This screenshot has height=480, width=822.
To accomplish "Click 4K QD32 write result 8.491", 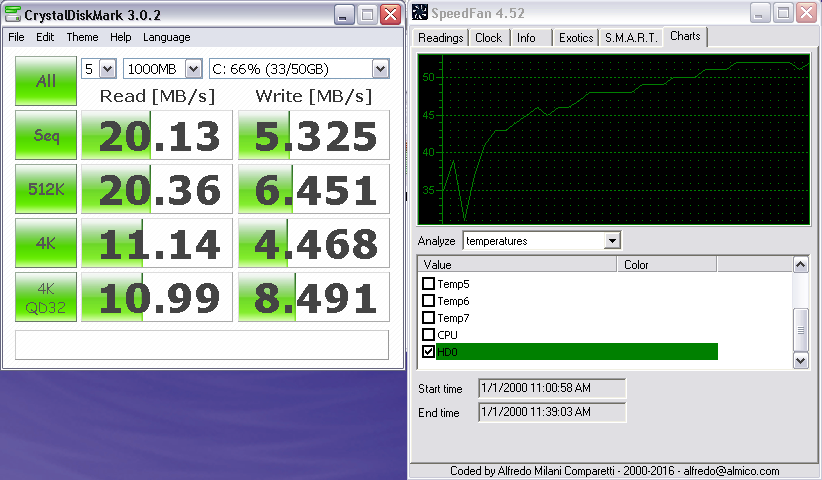I will pyautogui.click(x=314, y=297).
